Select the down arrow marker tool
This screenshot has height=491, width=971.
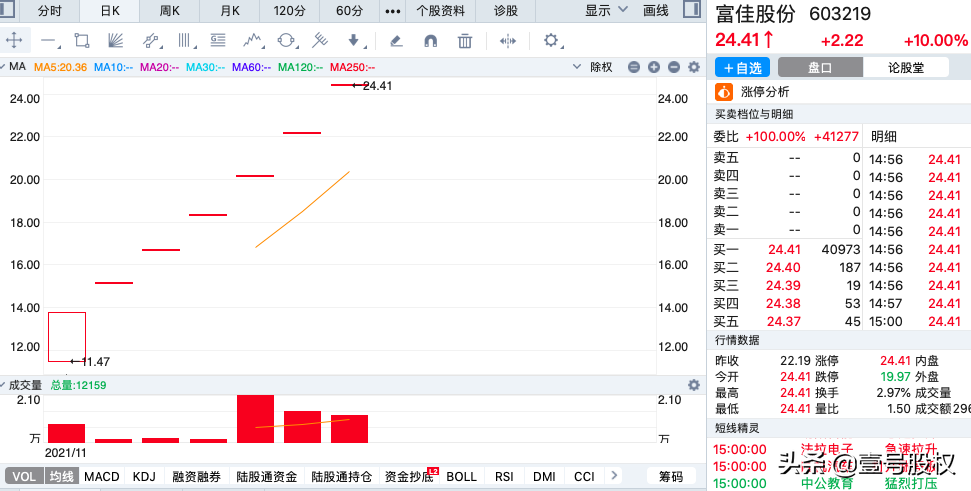click(x=354, y=41)
